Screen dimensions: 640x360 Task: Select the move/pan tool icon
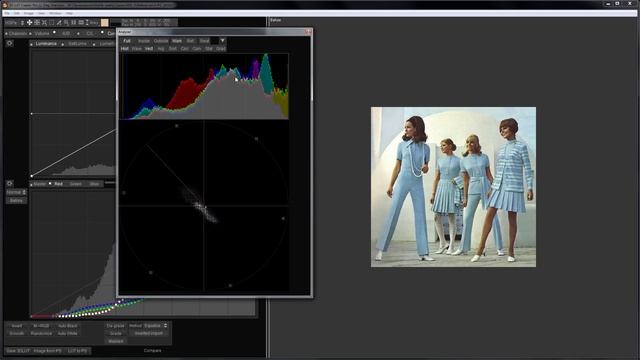(x=29, y=22)
